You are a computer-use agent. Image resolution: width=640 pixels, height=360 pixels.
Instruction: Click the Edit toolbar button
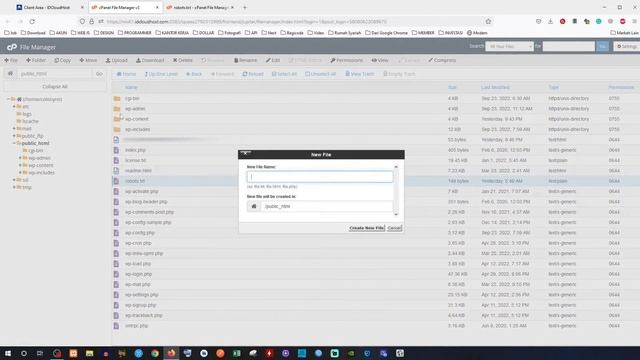click(x=273, y=60)
